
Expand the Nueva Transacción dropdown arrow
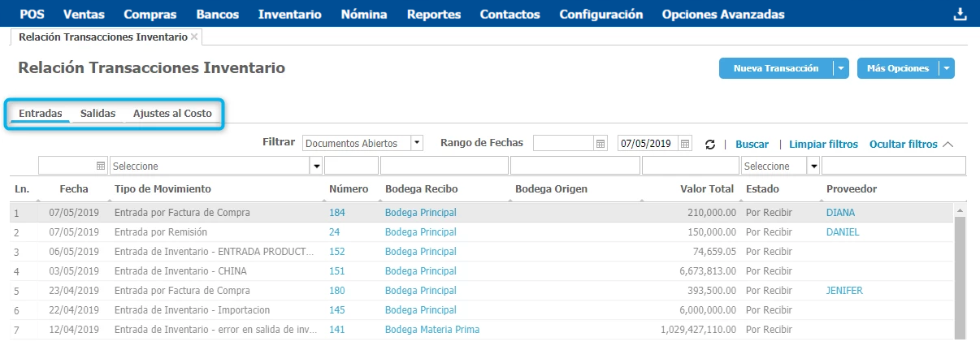[840, 68]
